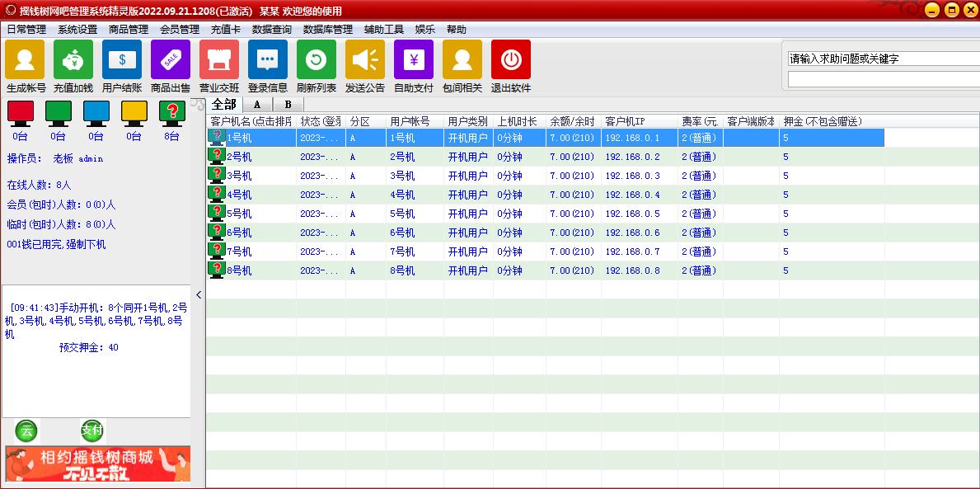Click the 用户结账 checkout icon
This screenshot has width=980, height=489.
point(122,60)
